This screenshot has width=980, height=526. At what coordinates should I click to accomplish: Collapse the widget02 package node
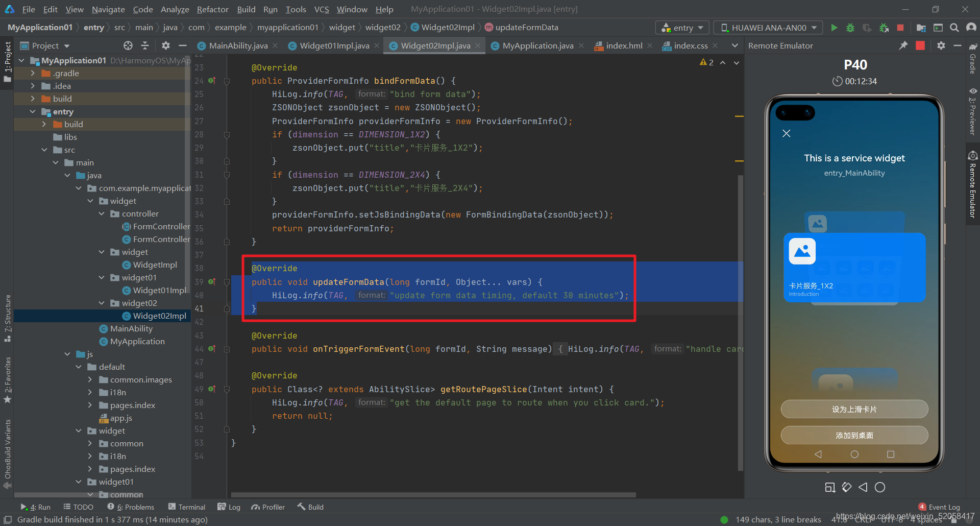pyautogui.click(x=102, y=303)
